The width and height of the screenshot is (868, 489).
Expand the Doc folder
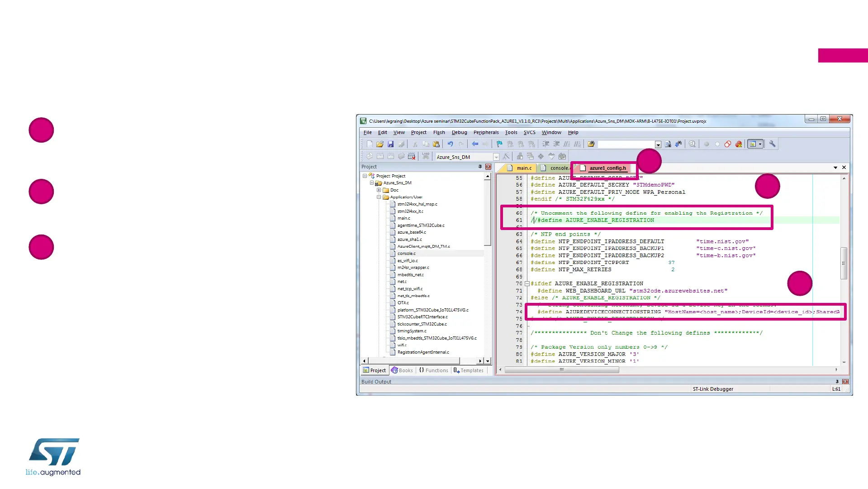click(x=379, y=190)
